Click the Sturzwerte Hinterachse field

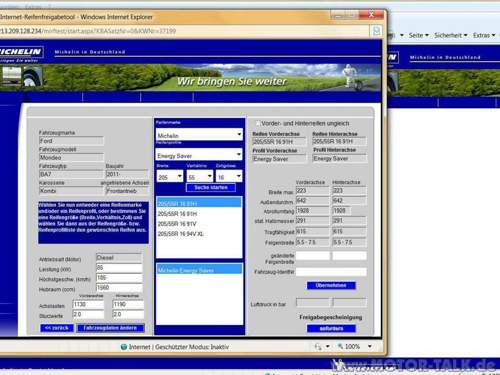(128, 314)
